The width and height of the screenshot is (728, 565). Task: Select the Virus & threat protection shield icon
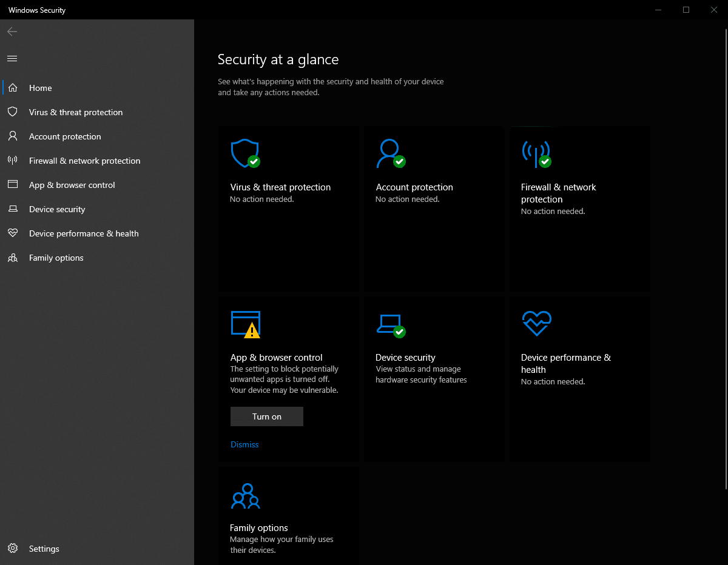click(x=13, y=112)
